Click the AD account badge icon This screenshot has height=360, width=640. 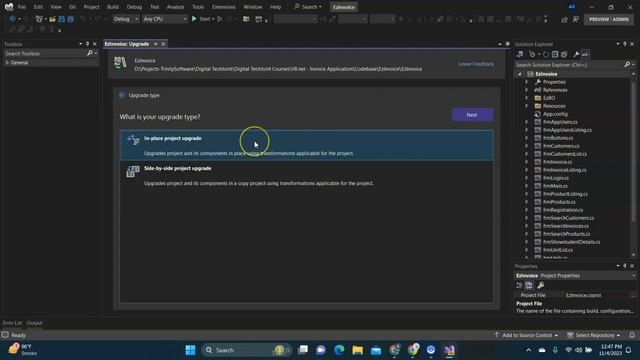click(x=572, y=7)
